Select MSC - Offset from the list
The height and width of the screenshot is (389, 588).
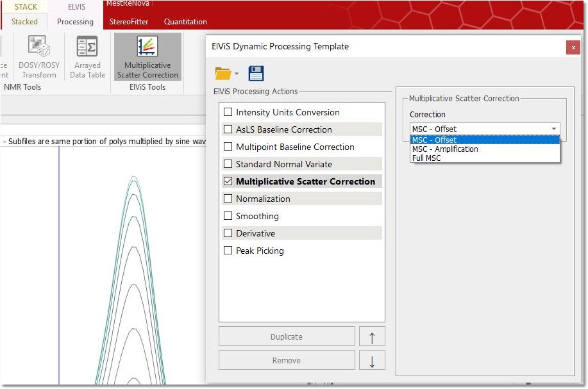coord(485,140)
